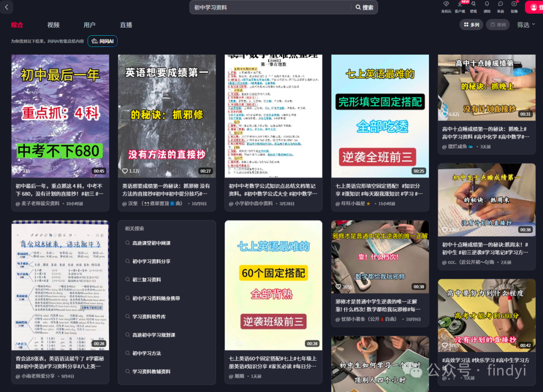Screen dimensions: 543x392
Task: Switch to the 直播 tab
Action: click(x=126, y=25)
